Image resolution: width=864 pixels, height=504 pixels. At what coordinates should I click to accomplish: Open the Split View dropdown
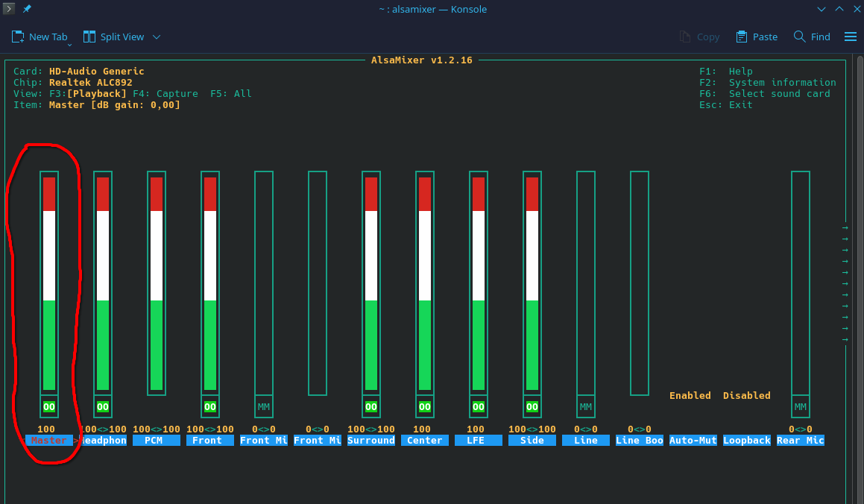pos(157,37)
